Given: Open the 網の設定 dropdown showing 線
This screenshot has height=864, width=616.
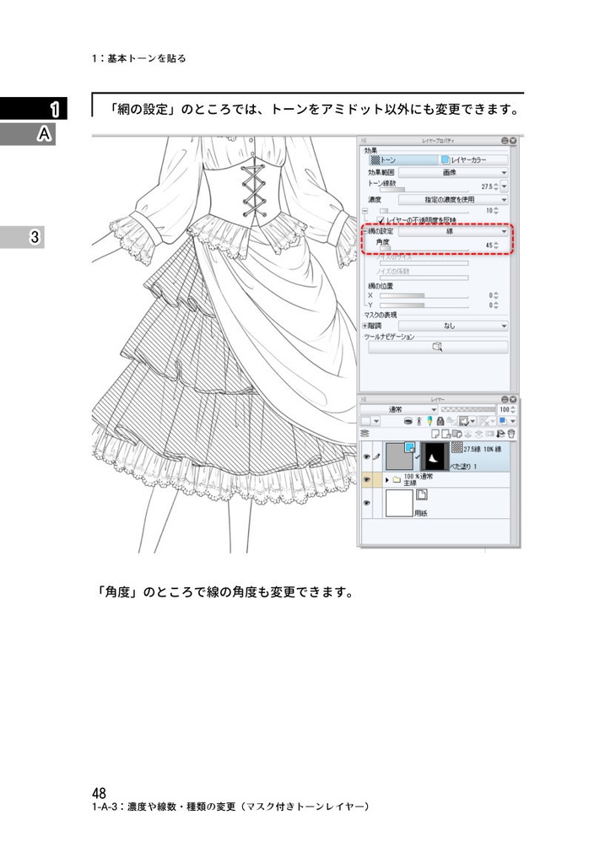Looking at the screenshot, I should tap(453, 231).
